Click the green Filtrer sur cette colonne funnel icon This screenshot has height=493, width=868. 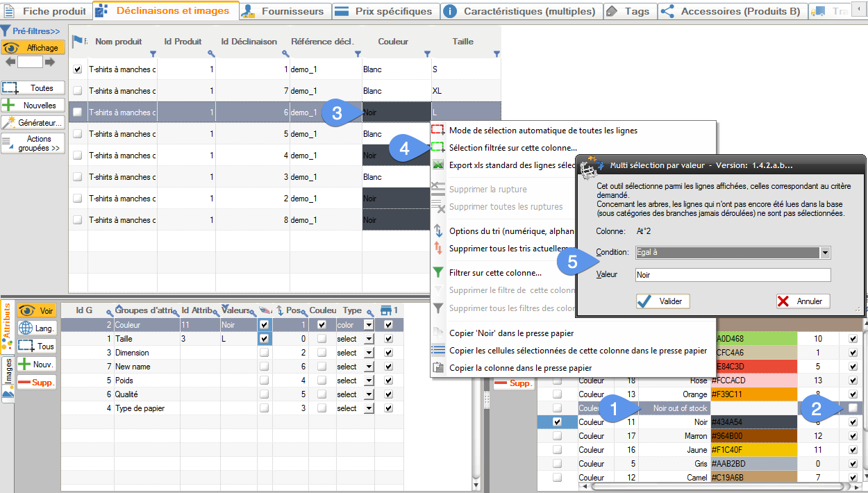pyautogui.click(x=437, y=272)
